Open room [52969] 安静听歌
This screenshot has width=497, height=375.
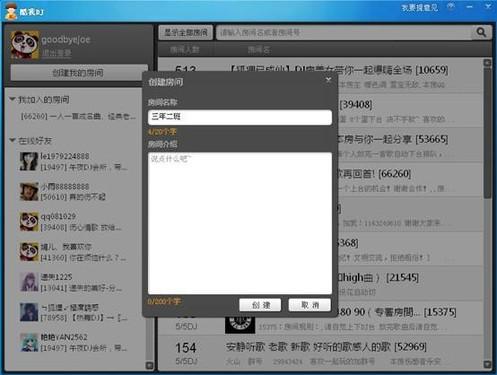pyautogui.click(x=321, y=352)
